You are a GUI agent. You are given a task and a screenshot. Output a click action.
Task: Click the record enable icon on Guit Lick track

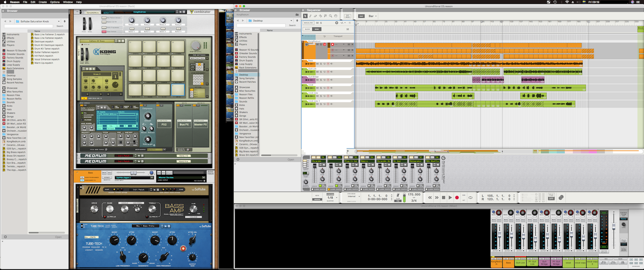pyautogui.click(x=328, y=72)
